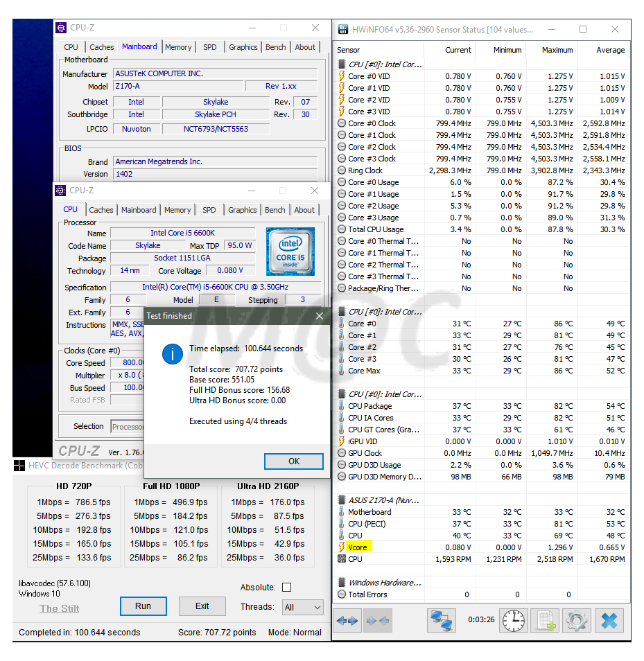Click the HWiNFO logging start sheet icon
644x661 pixels.
(x=545, y=621)
